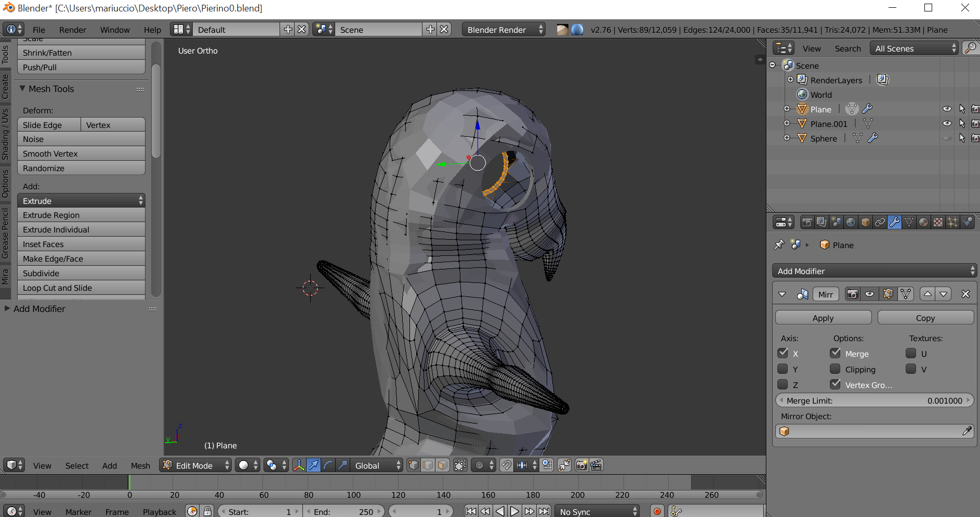Enable the X axis mirror checkbox

[783, 353]
